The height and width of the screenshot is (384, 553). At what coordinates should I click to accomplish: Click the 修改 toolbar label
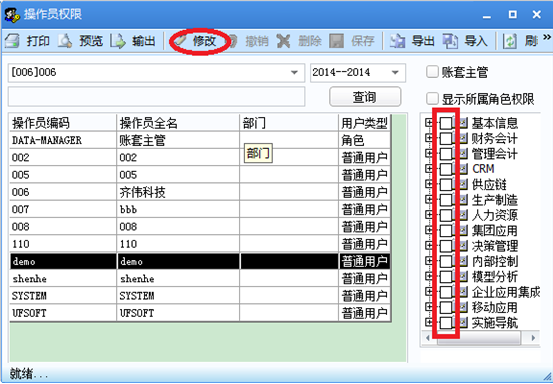204,41
